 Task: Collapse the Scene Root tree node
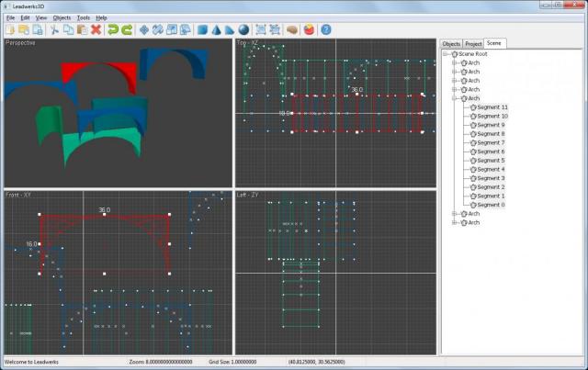point(446,54)
